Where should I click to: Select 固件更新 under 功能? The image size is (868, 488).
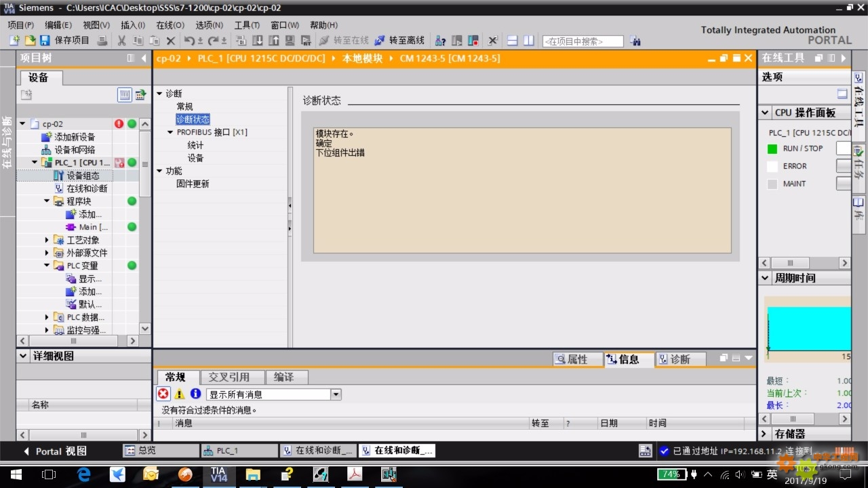(193, 184)
